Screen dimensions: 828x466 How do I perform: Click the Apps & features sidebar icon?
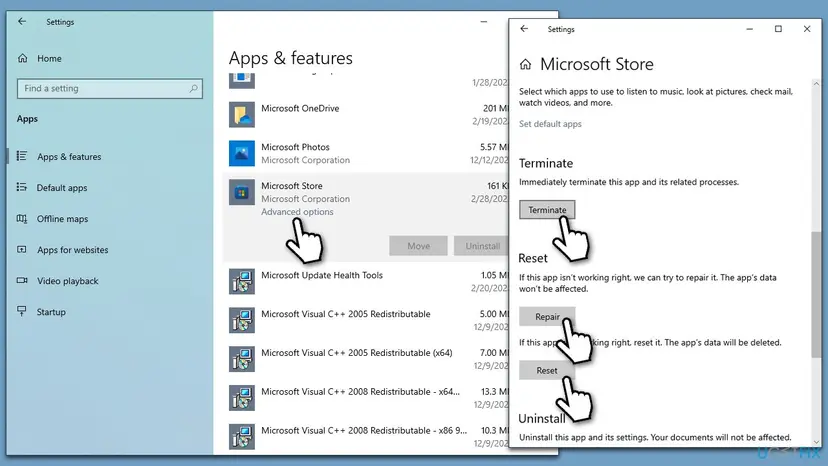(x=22, y=156)
